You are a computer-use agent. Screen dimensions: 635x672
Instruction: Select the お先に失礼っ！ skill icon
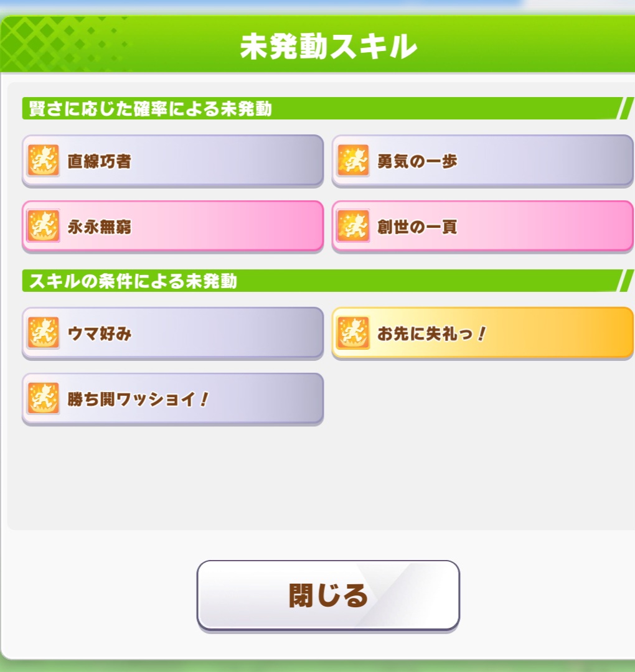(353, 333)
